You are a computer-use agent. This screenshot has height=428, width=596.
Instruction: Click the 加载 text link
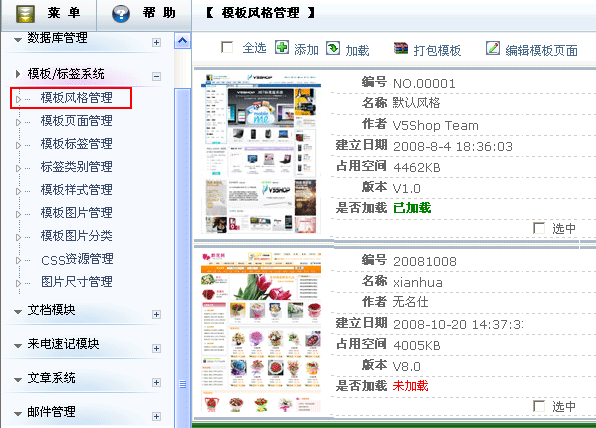[x=357, y=50]
